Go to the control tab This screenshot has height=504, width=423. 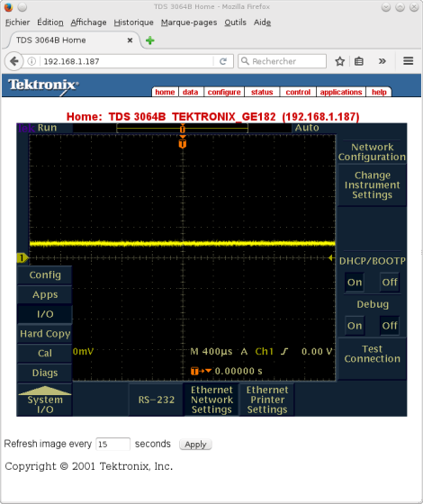click(298, 92)
